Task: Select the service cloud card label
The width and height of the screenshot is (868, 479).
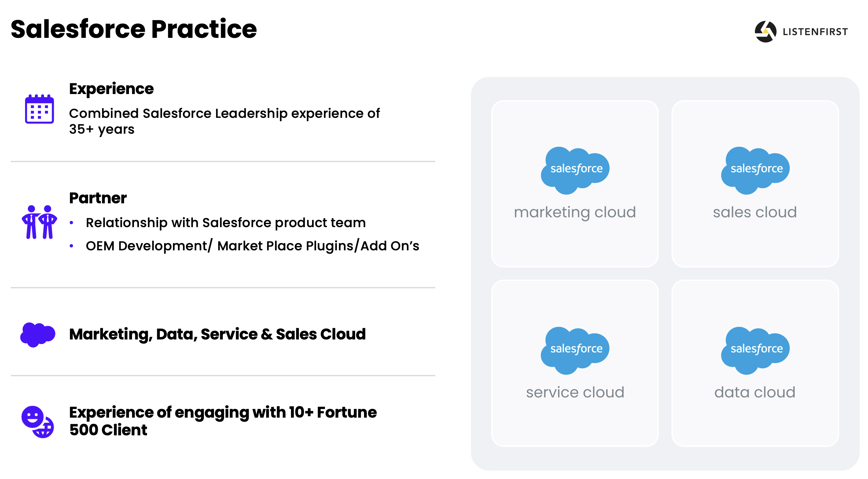Action: coord(575,393)
